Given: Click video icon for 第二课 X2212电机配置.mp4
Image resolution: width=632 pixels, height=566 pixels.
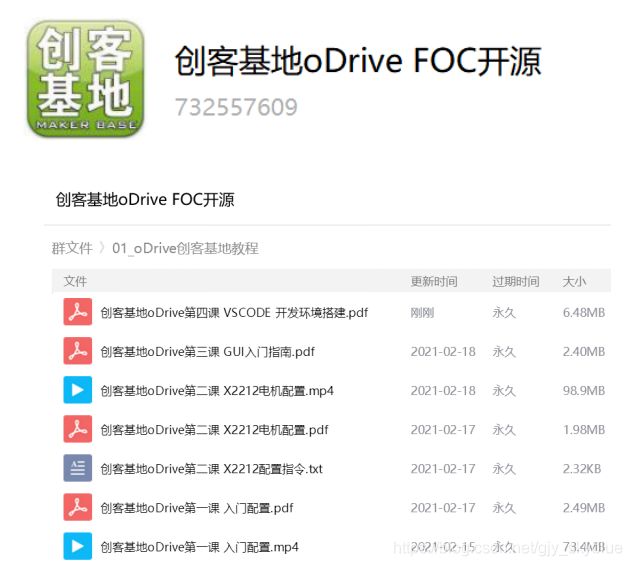Looking at the screenshot, I should tap(77, 390).
